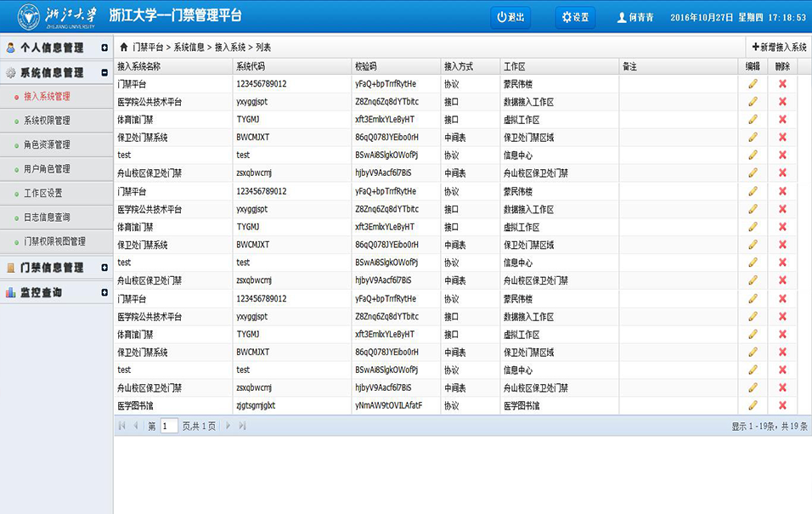This screenshot has height=514, width=812.
Task: Open 系统权限管理 in the sidebar
Action: tap(47, 121)
